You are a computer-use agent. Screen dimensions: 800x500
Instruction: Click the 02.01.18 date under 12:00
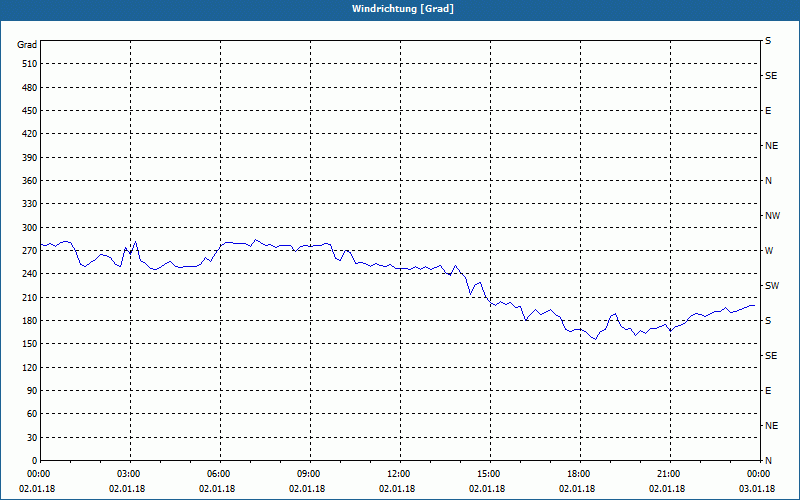(x=397, y=489)
